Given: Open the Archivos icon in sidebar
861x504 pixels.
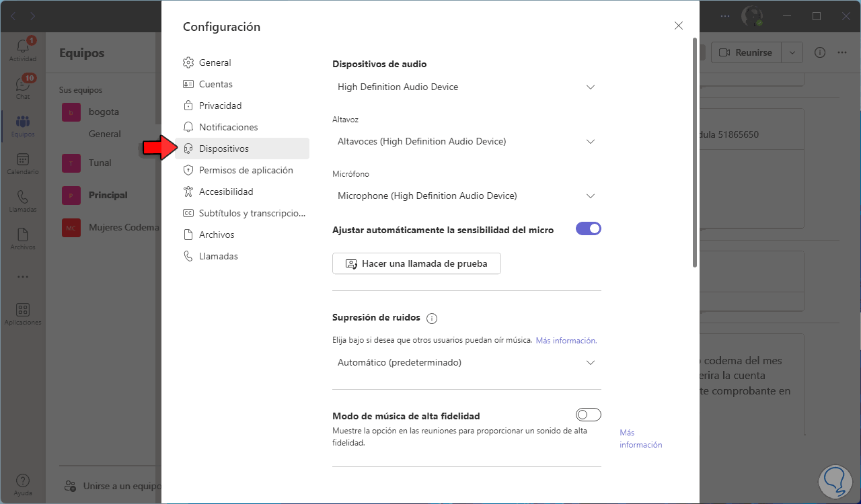Looking at the screenshot, I should pyautogui.click(x=22, y=235).
